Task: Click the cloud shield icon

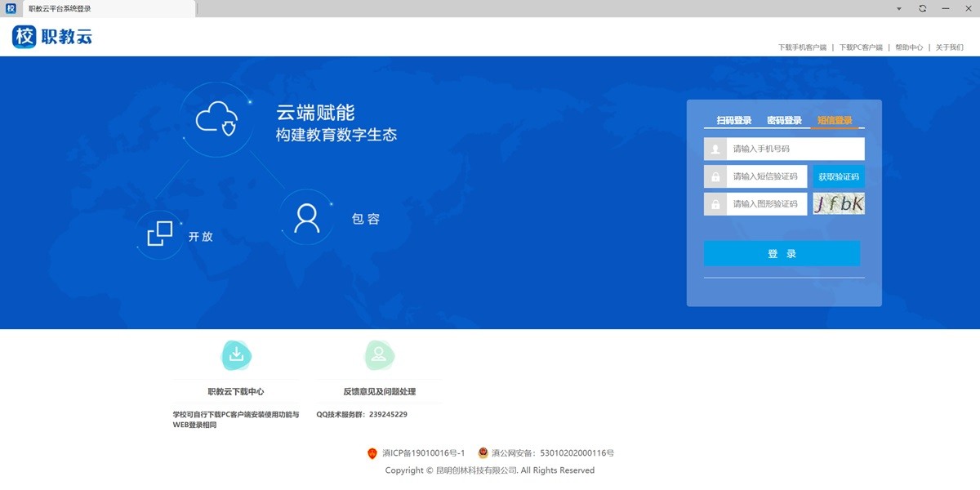Action: pyautogui.click(x=216, y=119)
